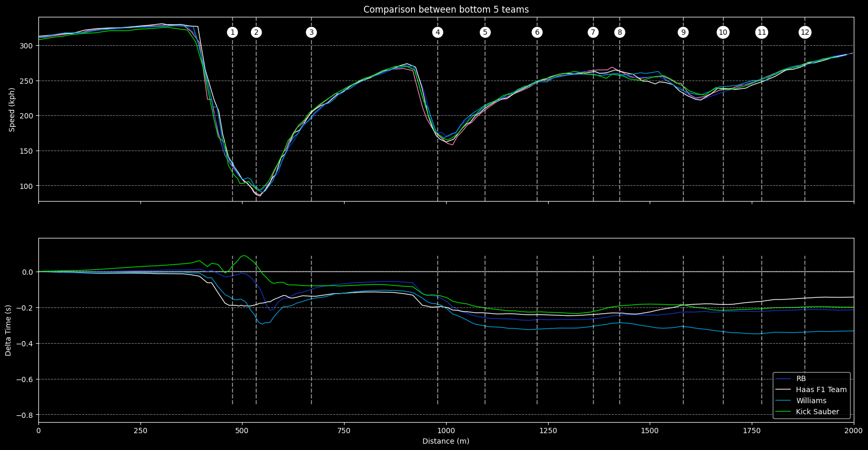
Task: Select the 200 speed axis tick label
Action: (27, 116)
